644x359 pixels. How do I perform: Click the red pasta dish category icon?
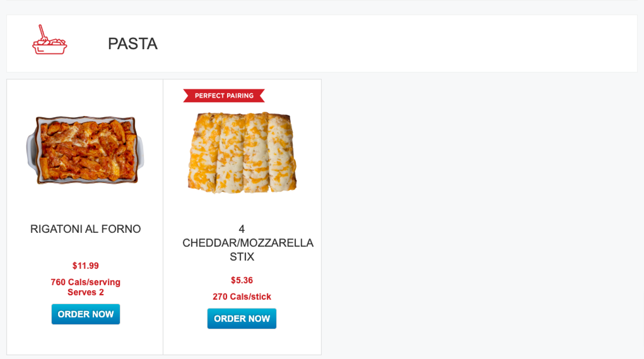click(50, 44)
